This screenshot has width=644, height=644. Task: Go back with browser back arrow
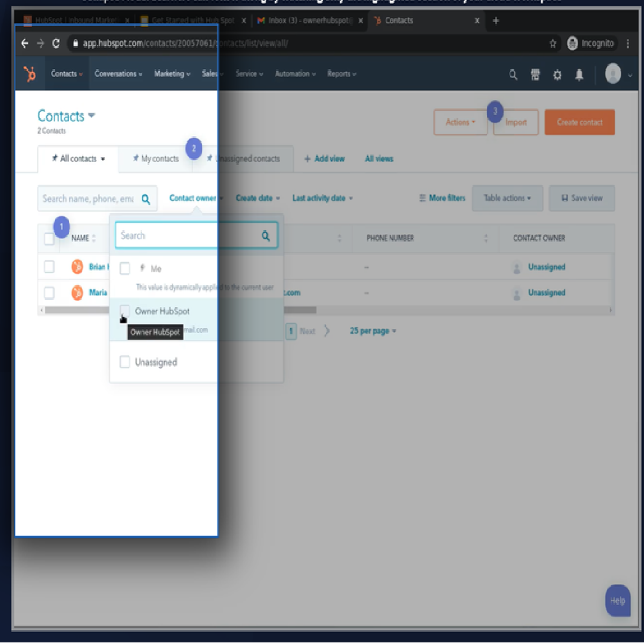pyautogui.click(x=25, y=43)
